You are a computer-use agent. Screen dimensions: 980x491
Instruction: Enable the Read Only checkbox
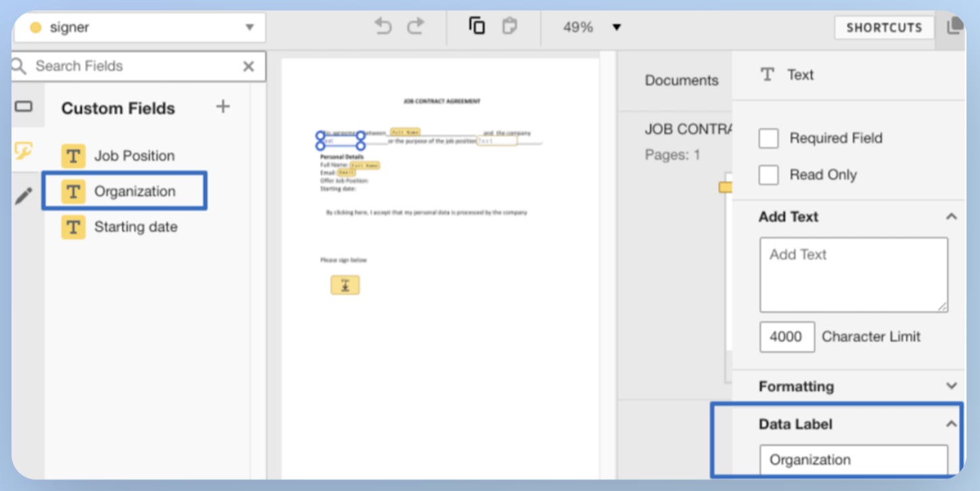(768, 174)
